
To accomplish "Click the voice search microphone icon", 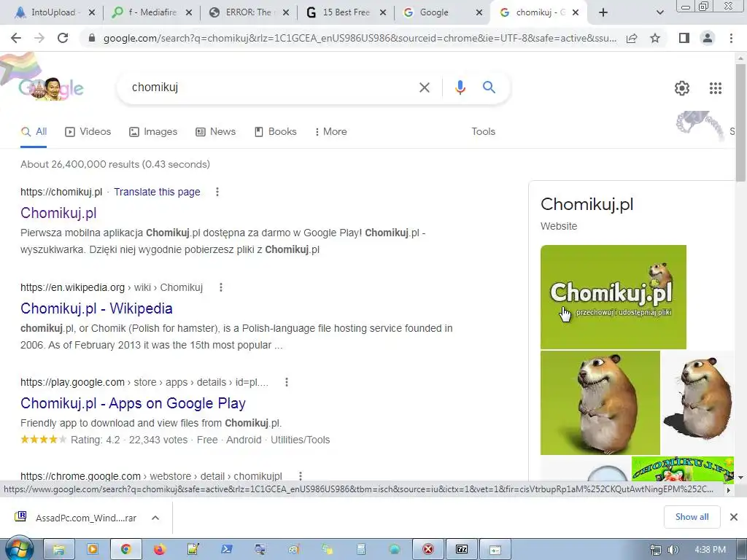I will click(460, 87).
